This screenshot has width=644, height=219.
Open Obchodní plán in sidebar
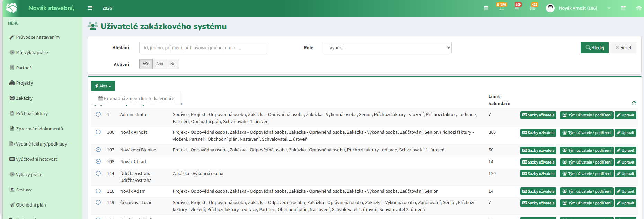(x=31, y=205)
